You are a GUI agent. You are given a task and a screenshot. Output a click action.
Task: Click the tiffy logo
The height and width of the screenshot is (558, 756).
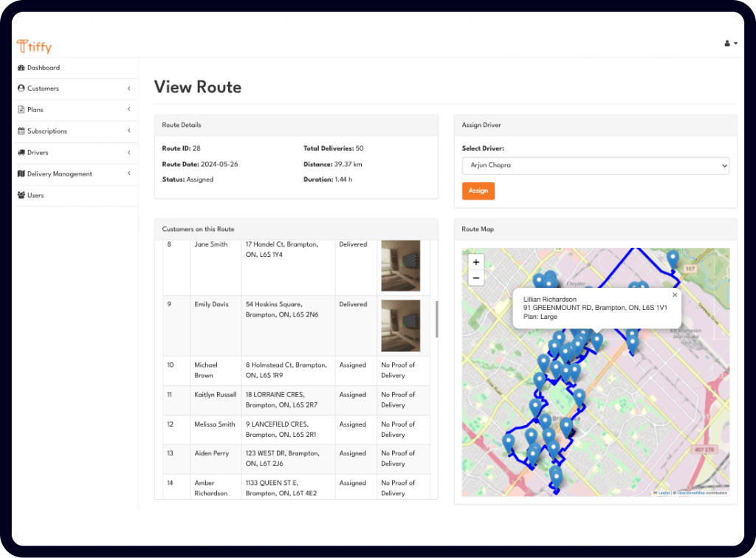[x=34, y=46]
